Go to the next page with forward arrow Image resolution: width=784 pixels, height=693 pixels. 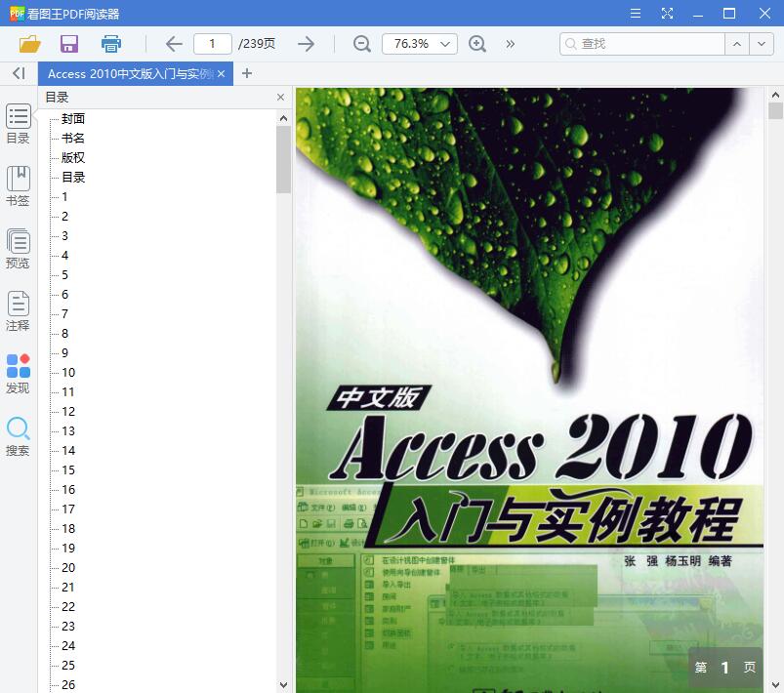(306, 43)
